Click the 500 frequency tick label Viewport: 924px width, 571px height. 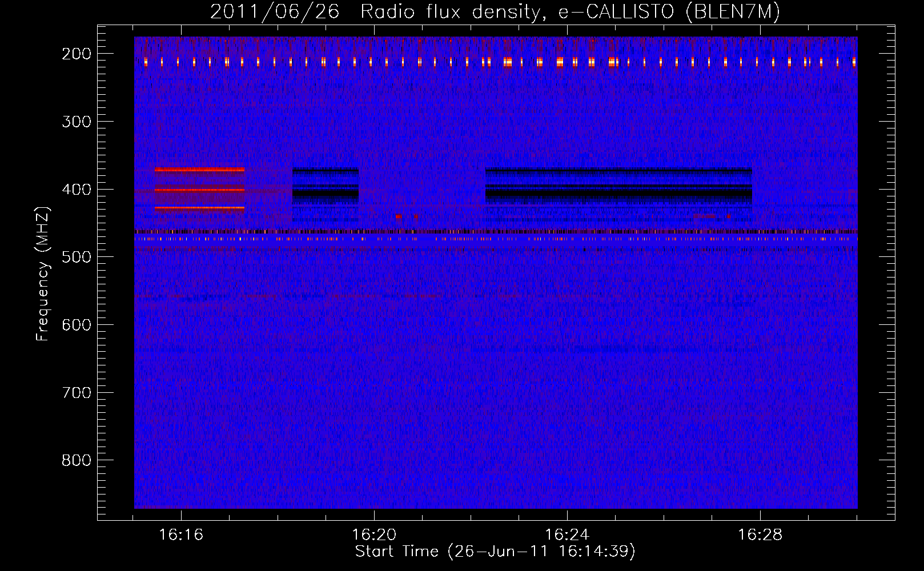[77, 257]
